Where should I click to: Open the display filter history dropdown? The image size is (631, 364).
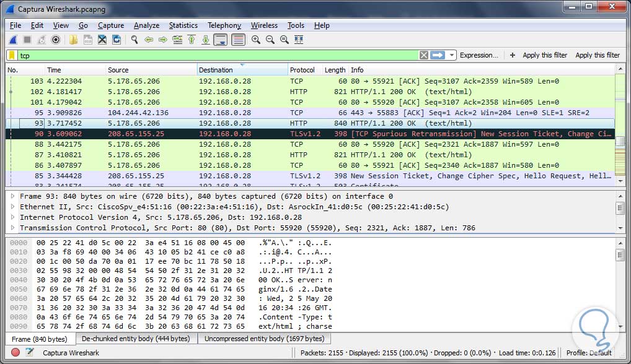[x=452, y=56]
